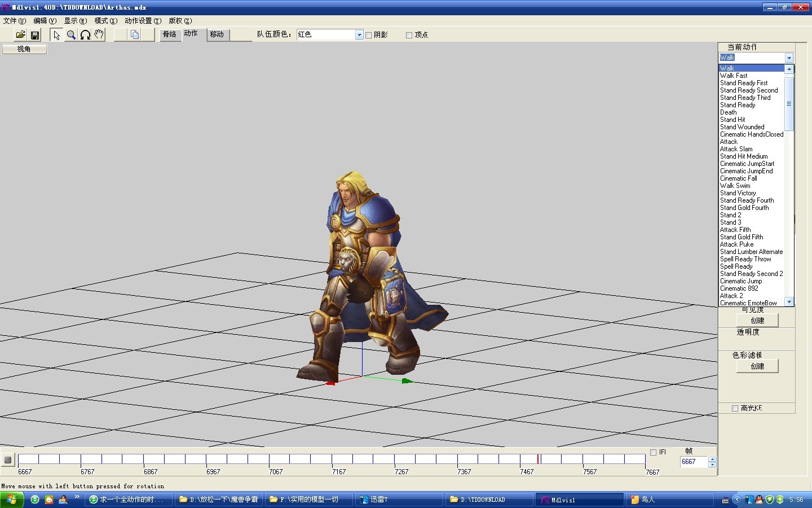Click 创建 under 色彩滤镜
Image resolution: width=812 pixels, height=508 pixels.
pos(757,366)
